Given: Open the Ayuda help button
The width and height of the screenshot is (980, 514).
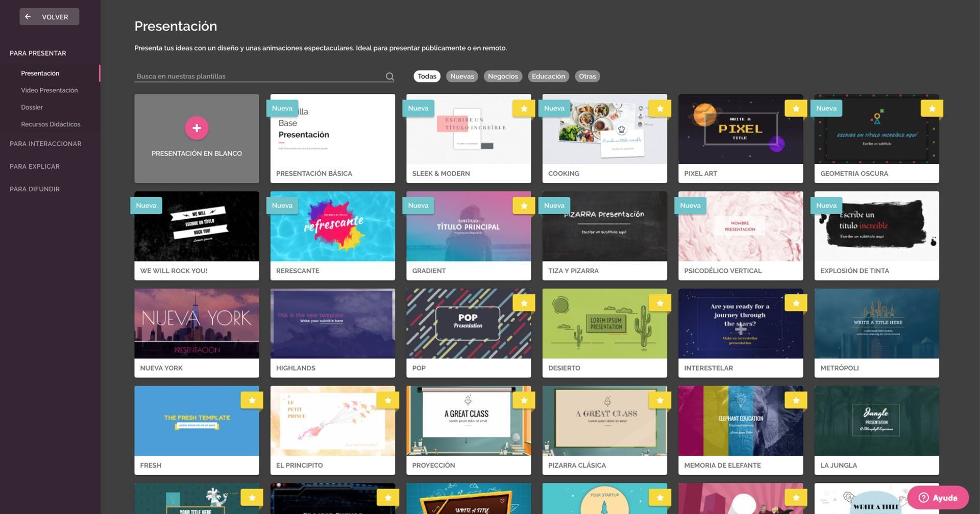Looking at the screenshot, I should 938,498.
